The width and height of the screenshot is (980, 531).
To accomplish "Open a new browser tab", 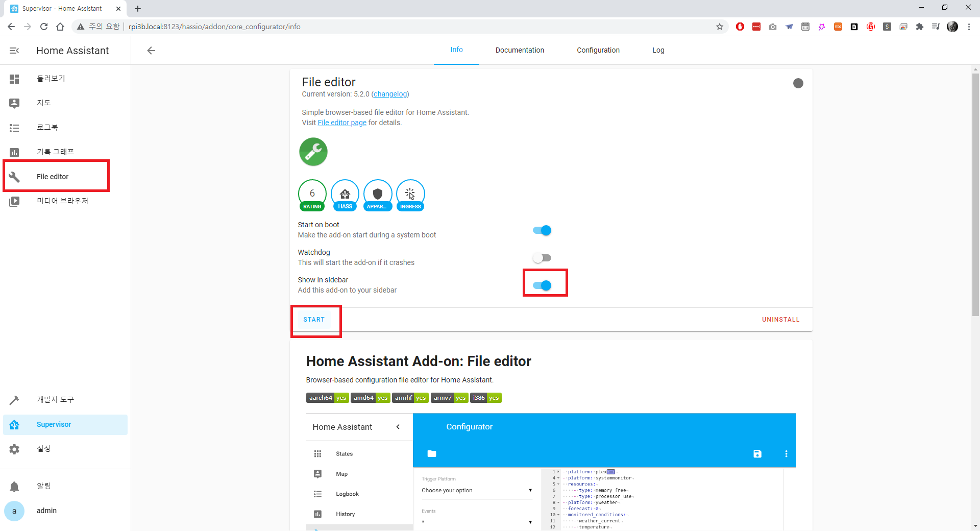I will point(138,9).
